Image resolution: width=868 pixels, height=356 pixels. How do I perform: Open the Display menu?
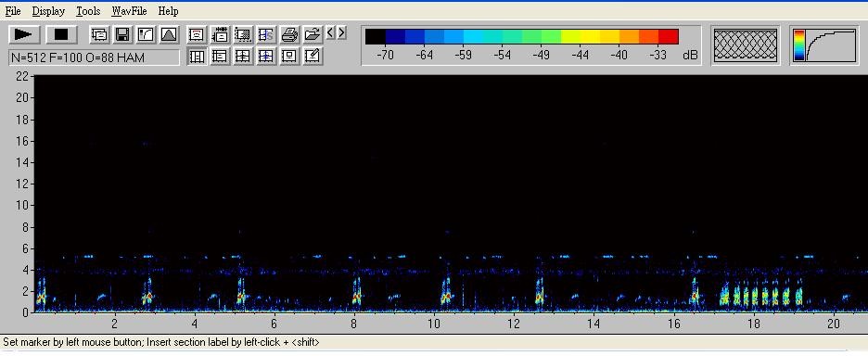tap(48, 11)
